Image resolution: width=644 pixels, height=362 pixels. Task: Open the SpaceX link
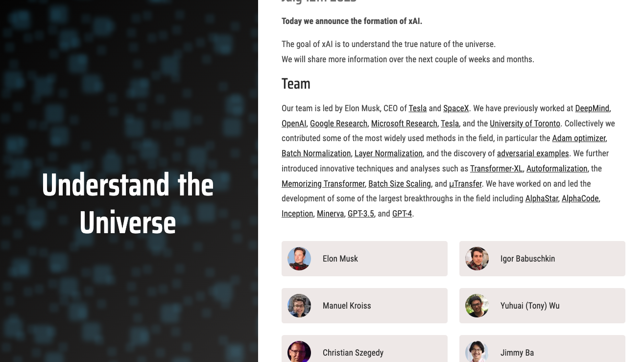(456, 108)
